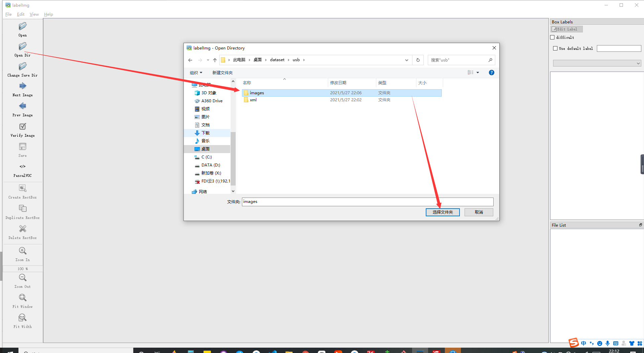
Task: Open the Edit menu
Action: coord(21,14)
